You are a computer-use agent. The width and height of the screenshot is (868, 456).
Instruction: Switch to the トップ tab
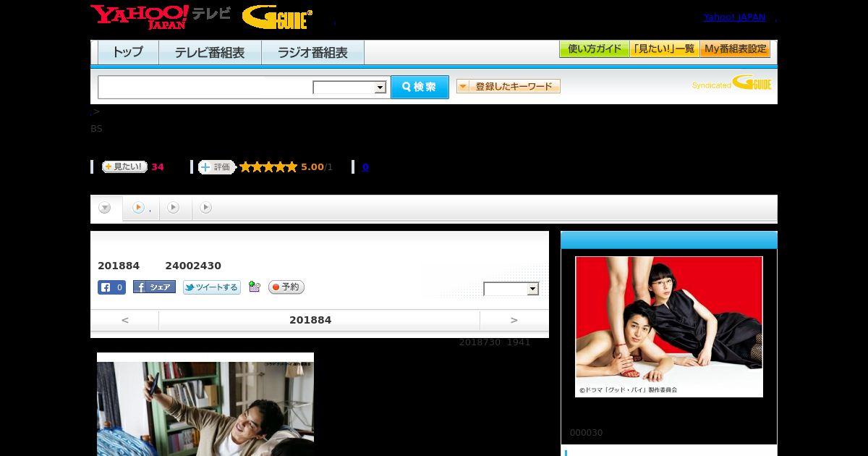(x=128, y=52)
